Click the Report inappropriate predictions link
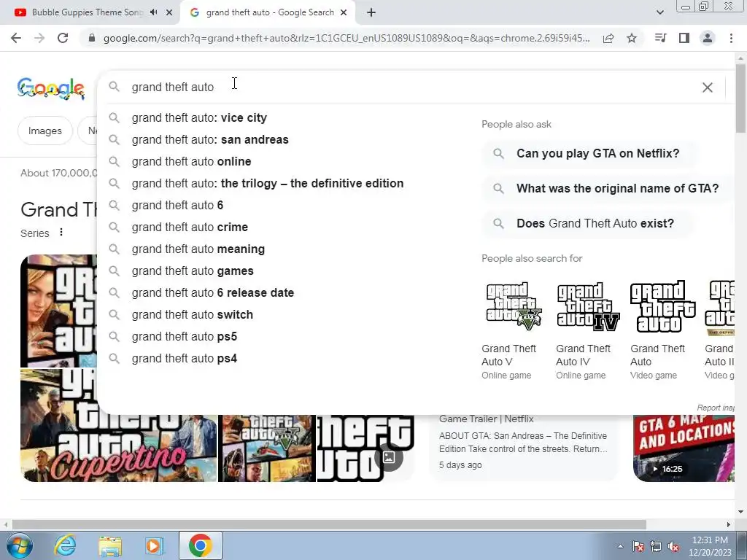Viewport: 747px width, 560px height. (x=716, y=408)
